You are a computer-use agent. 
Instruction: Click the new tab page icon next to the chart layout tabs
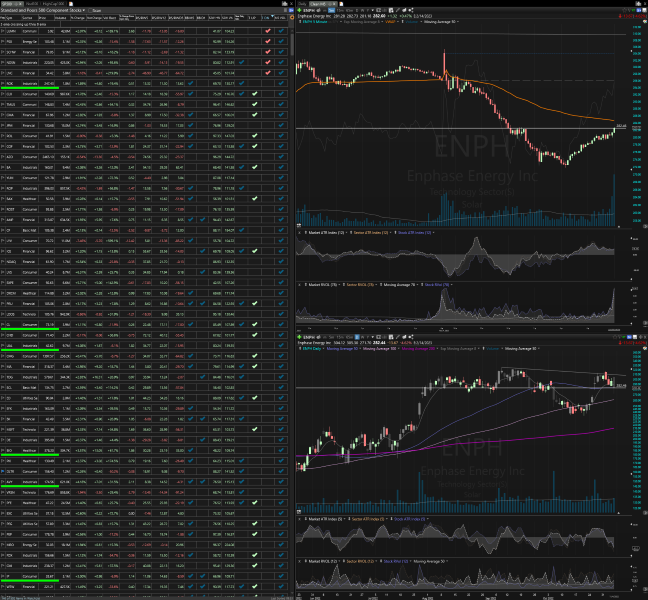[341, 4]
